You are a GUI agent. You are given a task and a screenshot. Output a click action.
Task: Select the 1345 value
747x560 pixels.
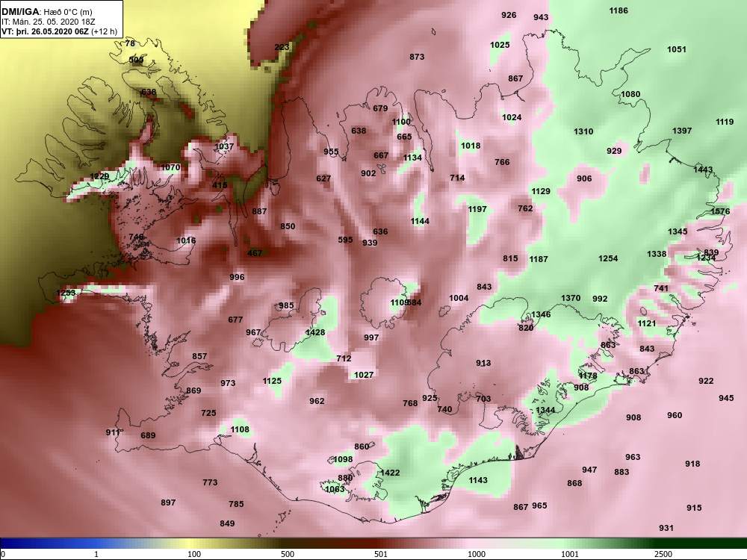[x=678, y=231]
